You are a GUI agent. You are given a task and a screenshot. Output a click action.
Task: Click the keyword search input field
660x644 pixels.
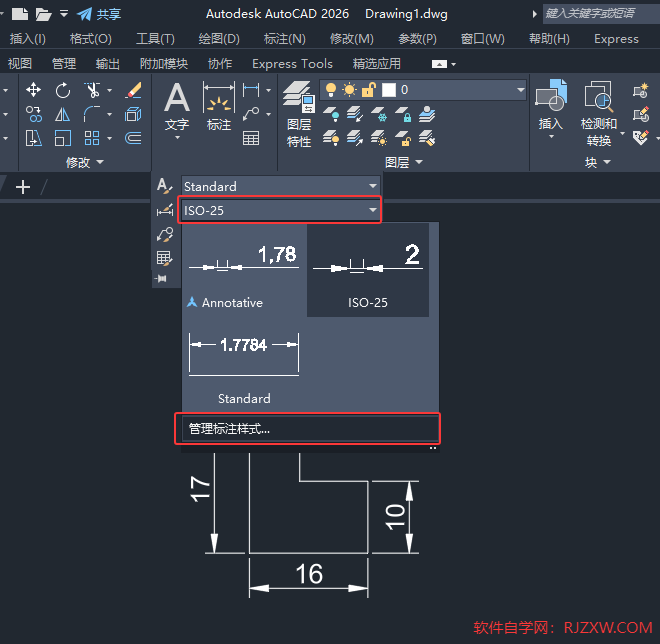[x=601, y=13]
